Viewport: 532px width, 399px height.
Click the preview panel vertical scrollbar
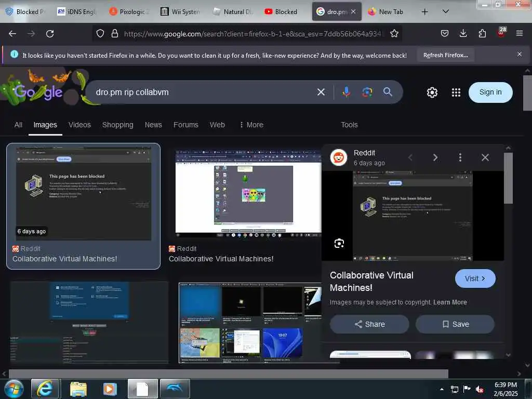tap(508, 178)
